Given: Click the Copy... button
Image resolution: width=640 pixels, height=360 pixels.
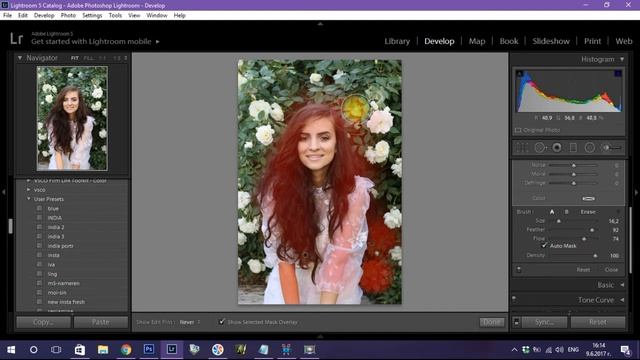Looking at the screenshot, I should point(43,322).
